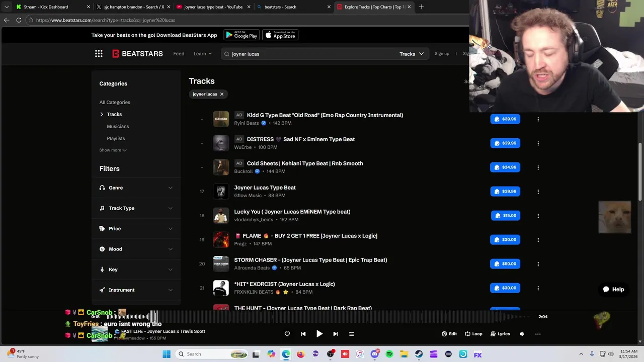
Task: Open more options for DISTRESS track
Action: (x=538, y=143)
